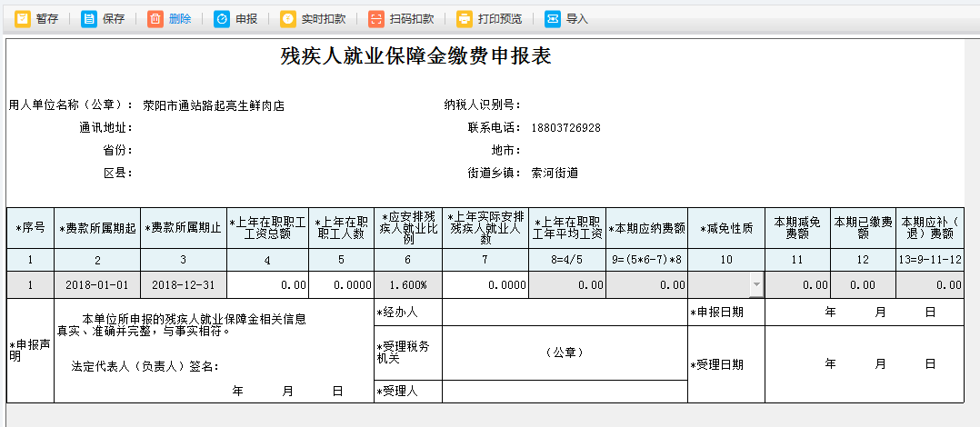Click the 经办人 input field
Viewport: 980px width, 427px height.
pos(565,313)
